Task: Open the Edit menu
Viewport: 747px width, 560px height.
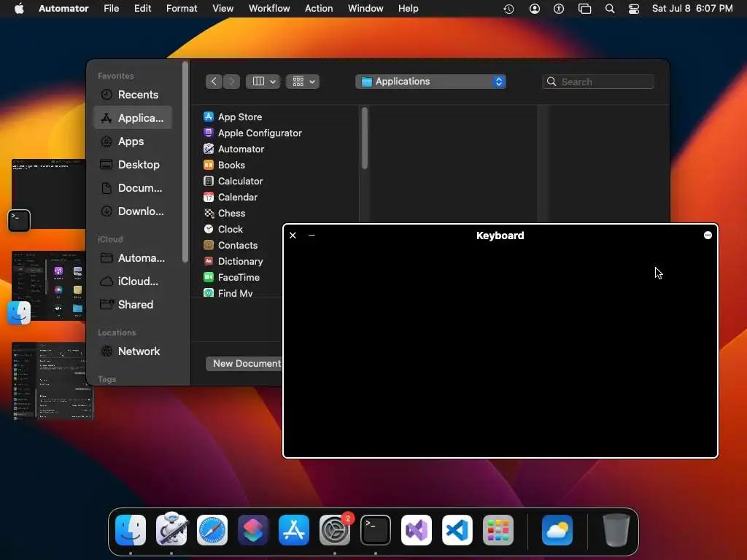Action: 142,9
